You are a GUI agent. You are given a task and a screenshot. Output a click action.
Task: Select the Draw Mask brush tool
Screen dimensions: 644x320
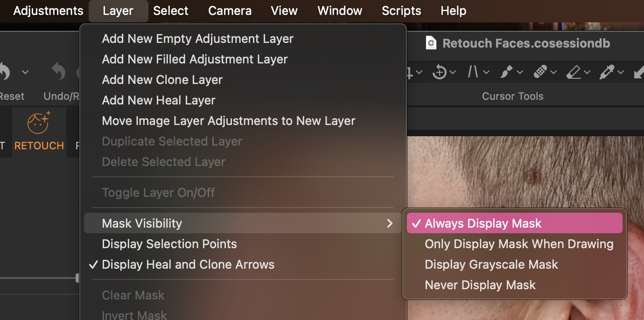(506, 72)
